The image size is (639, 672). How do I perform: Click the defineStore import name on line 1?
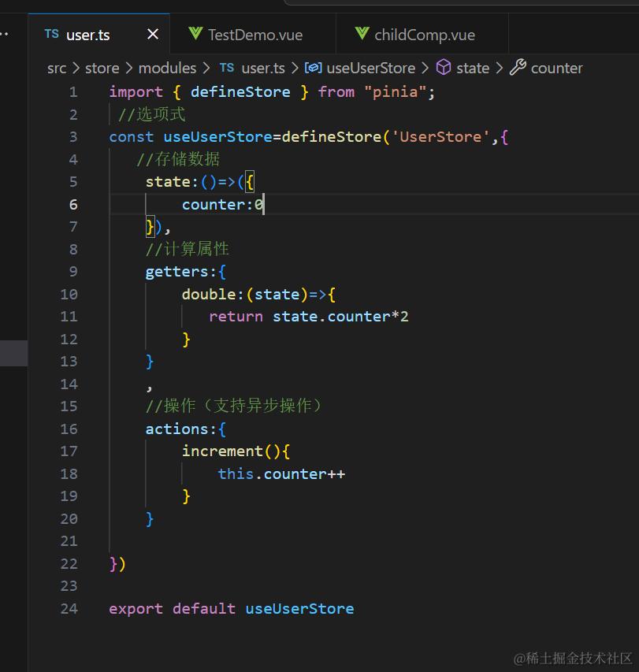pyautogui.click(x=240, y=91)
